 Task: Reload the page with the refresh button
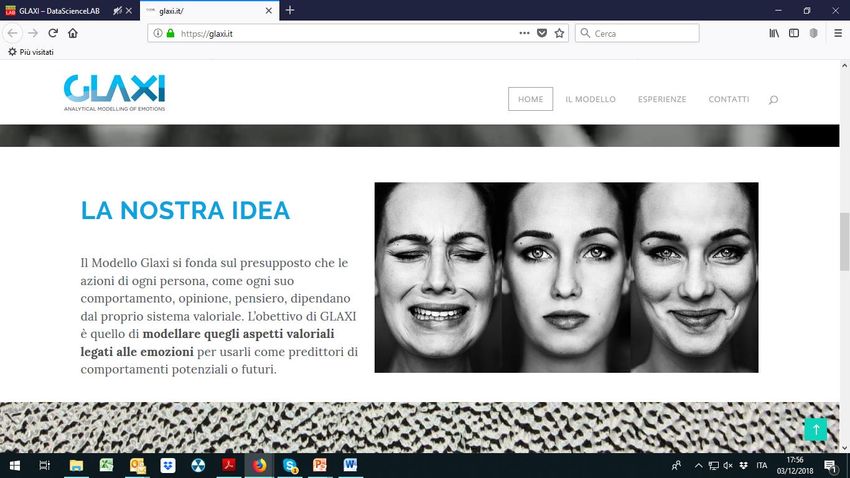[x=53, y=33]
